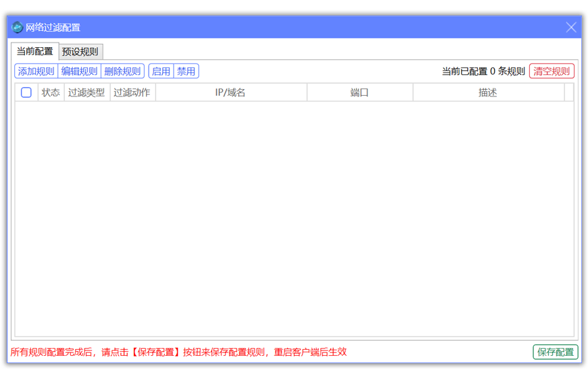Clear all rules using 清空规则
The height and width of the screenshot is (378, 588).
tap(552, 72)
